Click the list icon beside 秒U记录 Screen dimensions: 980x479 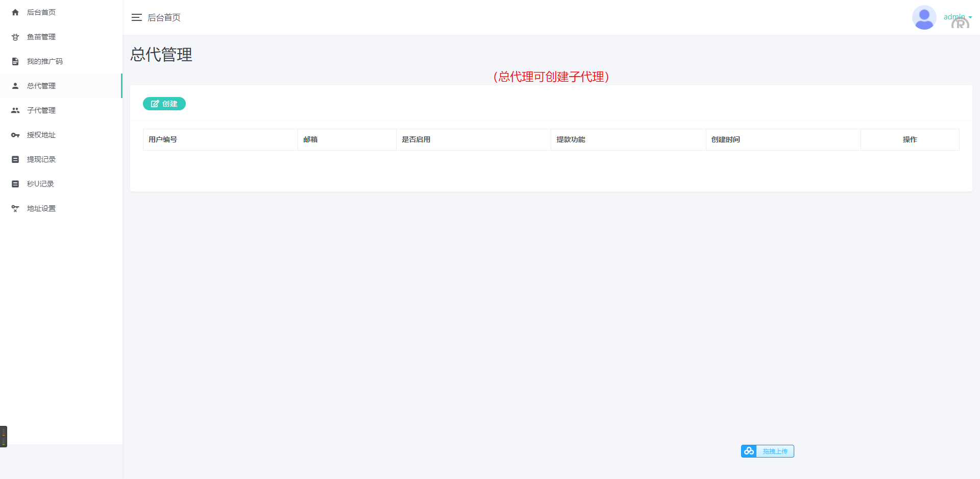pos(15,184)
